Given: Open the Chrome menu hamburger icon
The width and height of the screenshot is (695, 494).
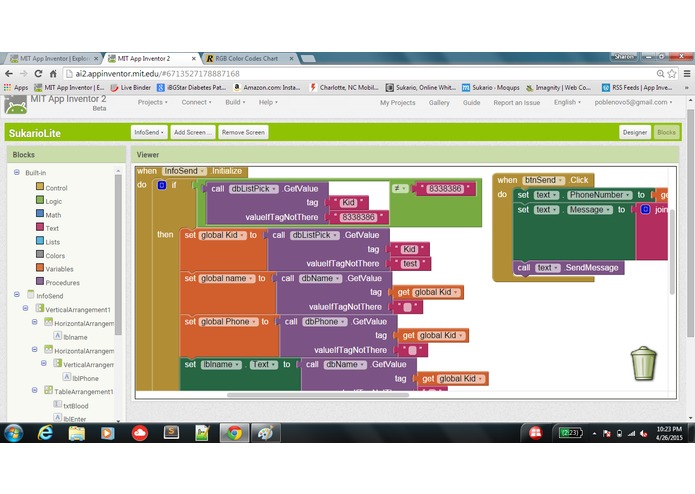Looking at the screenshot, I should click(x=687, y=74).
